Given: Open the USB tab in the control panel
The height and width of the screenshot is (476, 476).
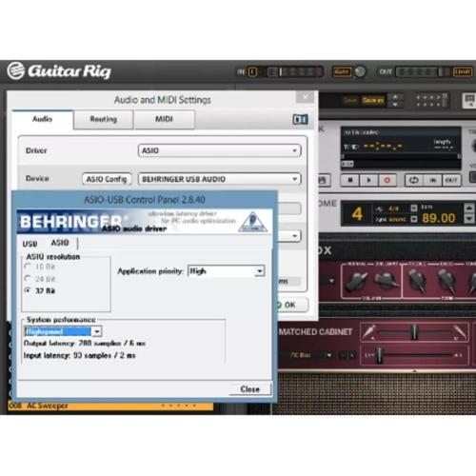Looking at the screenshot, I should (x=30, y=244).
